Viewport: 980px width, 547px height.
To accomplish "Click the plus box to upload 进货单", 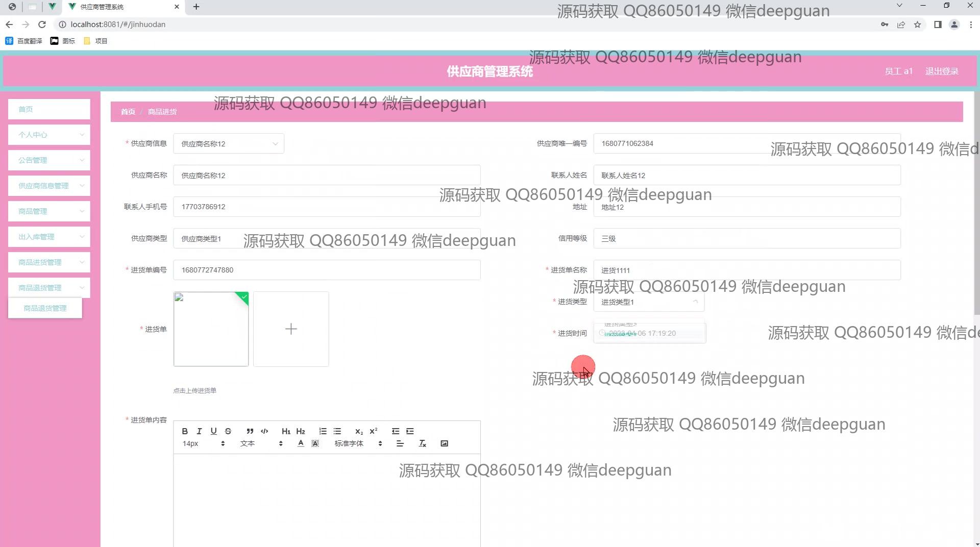I will (x=291, y=329).
